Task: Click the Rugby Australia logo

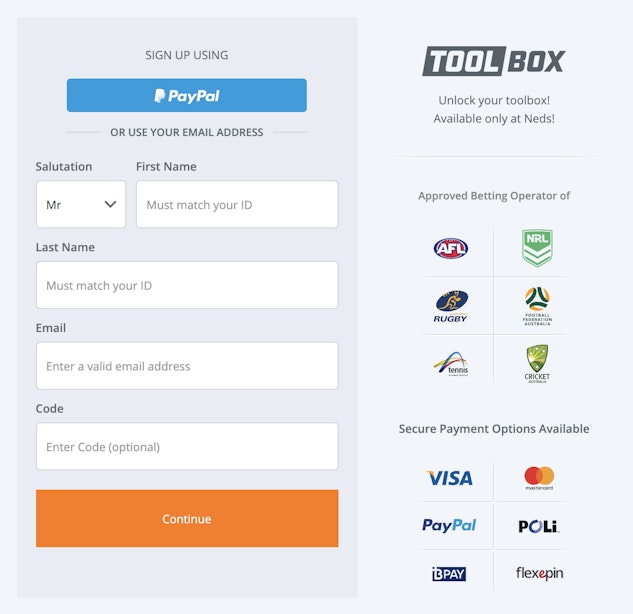Action: click(451, 305)
